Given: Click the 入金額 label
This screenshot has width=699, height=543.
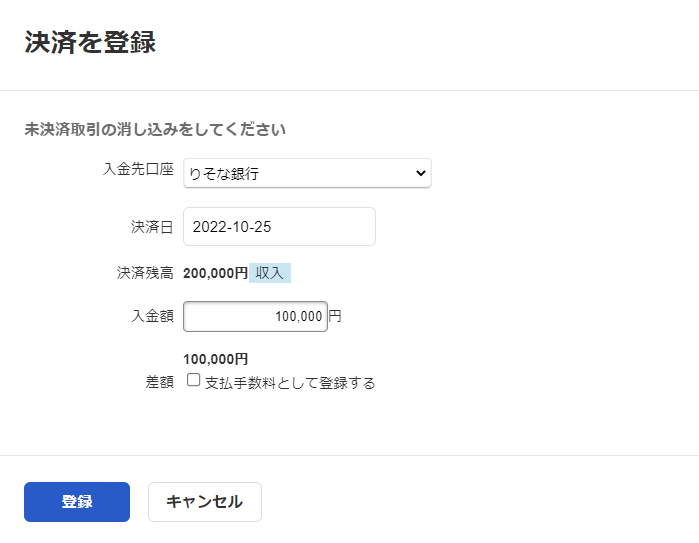Looking at the screenshot, I should 152,316.
